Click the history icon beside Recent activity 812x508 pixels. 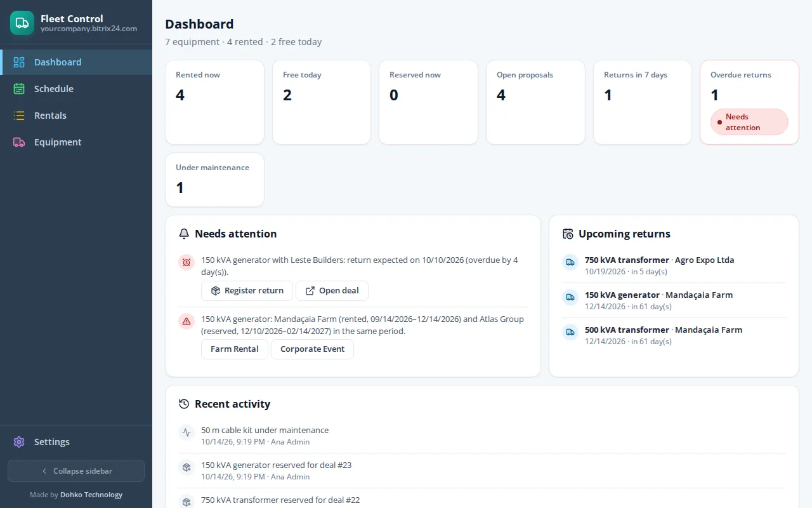coord(184,404)
